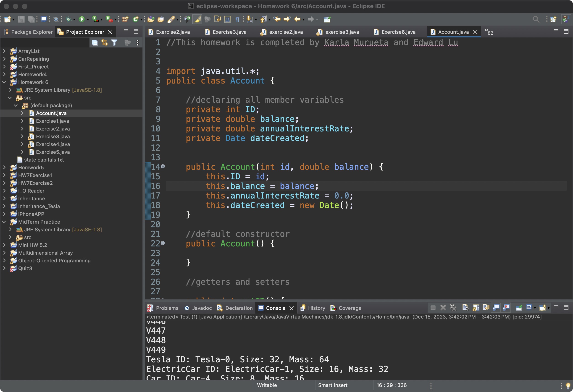Image resolution: width=573 pixels, height=392 pixels.
Task: Open the Open Console dropdown arrow
Action: [x=548, y=308]
